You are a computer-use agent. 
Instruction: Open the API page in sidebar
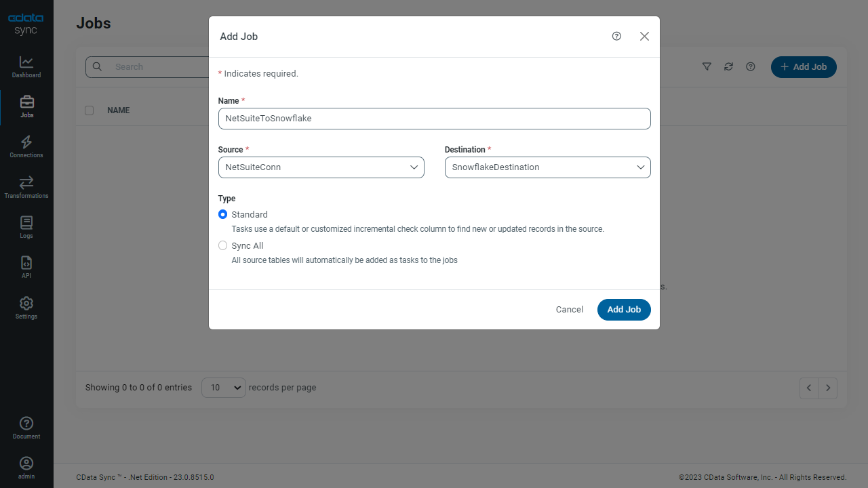click(26, 267)
